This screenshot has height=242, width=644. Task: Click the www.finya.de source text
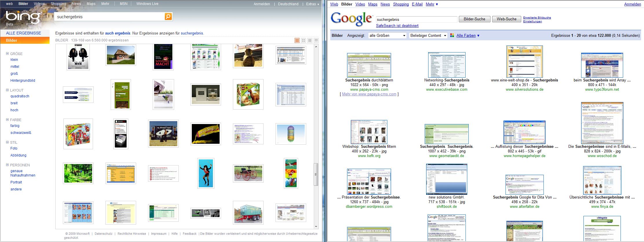click(602, 207)
